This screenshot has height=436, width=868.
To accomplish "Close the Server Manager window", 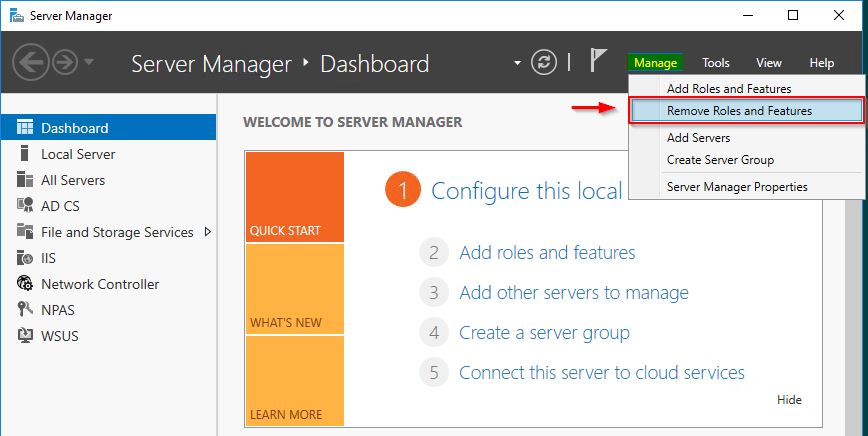I will 839,15.
